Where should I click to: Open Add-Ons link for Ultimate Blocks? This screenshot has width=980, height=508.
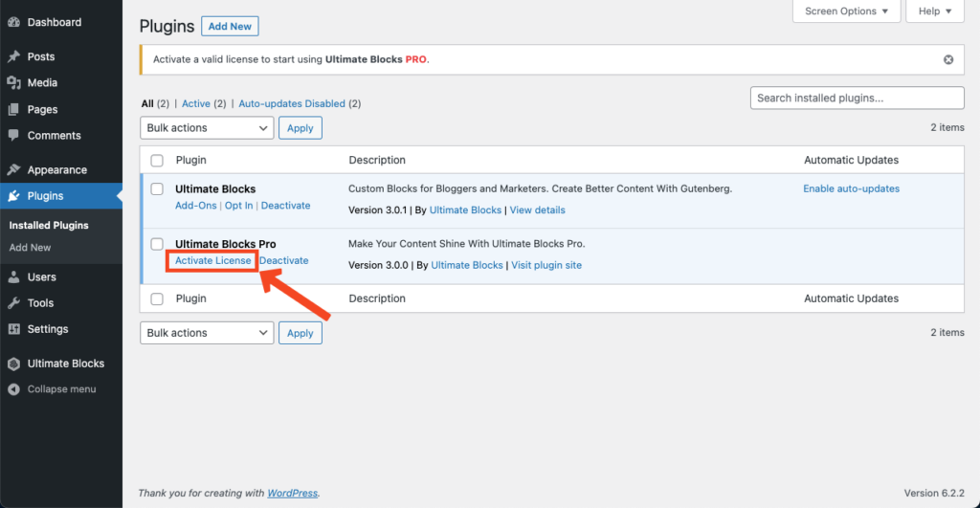point(195,206)
